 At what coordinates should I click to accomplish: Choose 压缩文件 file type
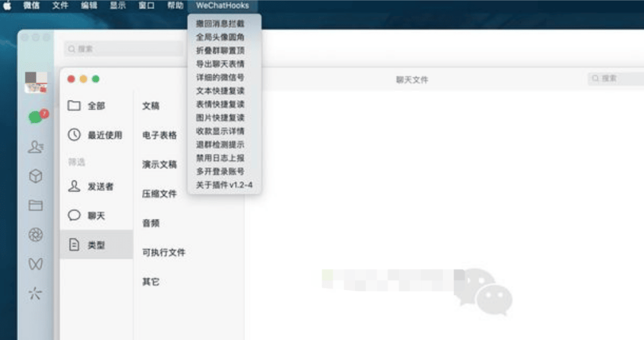click(160, 194)
